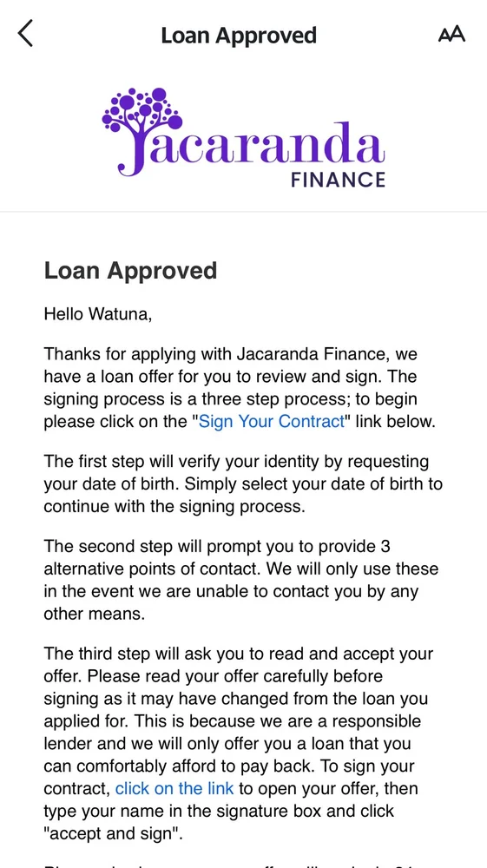The image size is (487, 868).
Task: Tap the divider line below the logo
Action: pyautogui.click(x=243, y=212)
